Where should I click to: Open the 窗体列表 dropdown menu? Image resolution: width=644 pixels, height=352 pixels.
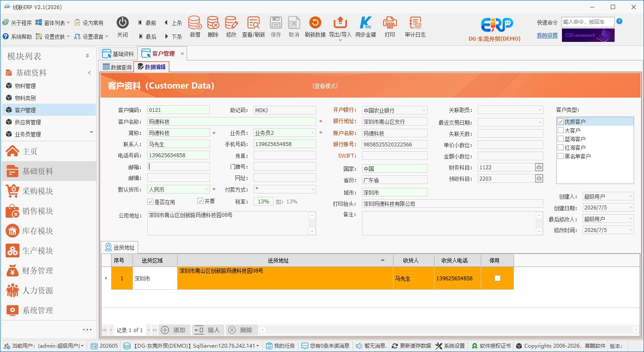pyautogui.click(x=53, y=23)
